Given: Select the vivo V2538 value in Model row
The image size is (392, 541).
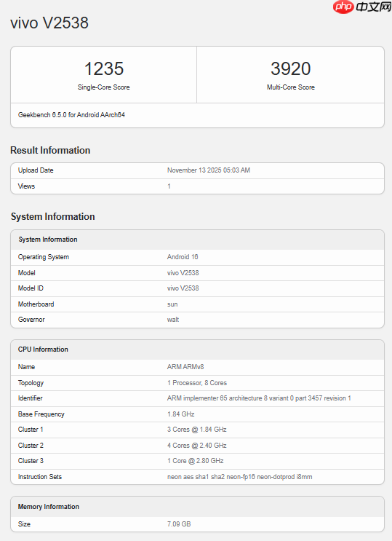Looking at the screenshot, I should tap(183, 273).
